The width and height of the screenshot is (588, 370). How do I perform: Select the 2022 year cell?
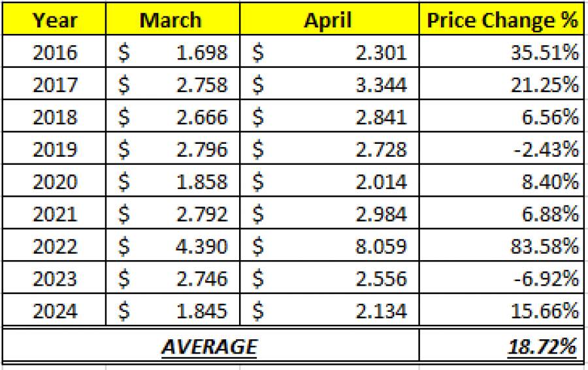pyautogui.click(x=55, y=246)
